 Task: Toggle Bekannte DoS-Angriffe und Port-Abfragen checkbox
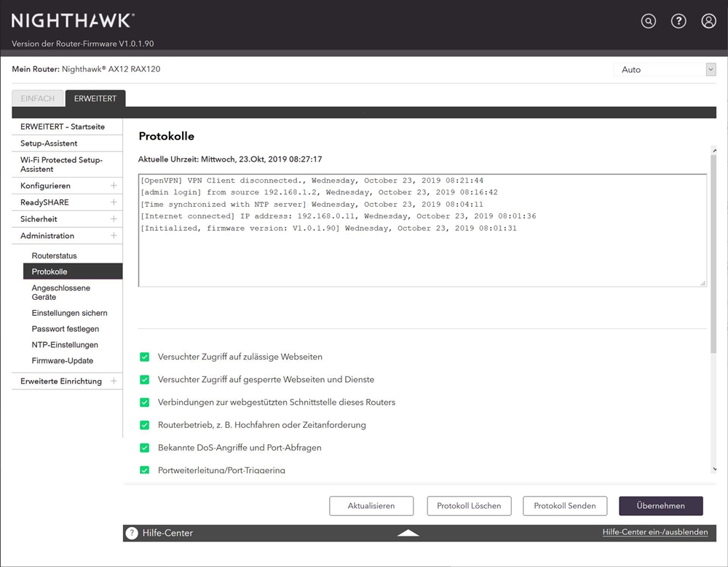pyautogui.click(x=144, y=448)
